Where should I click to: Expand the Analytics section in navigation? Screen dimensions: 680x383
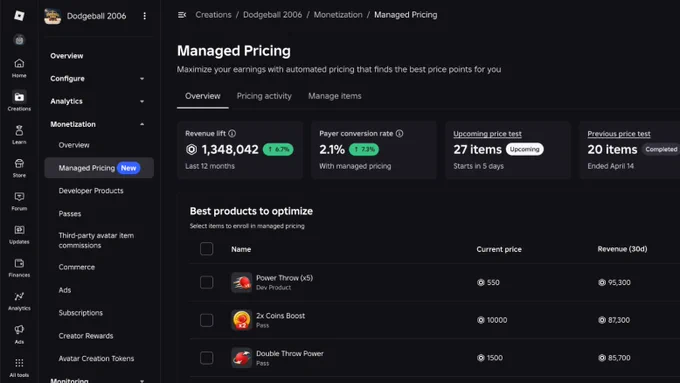[x=97, y=101]
